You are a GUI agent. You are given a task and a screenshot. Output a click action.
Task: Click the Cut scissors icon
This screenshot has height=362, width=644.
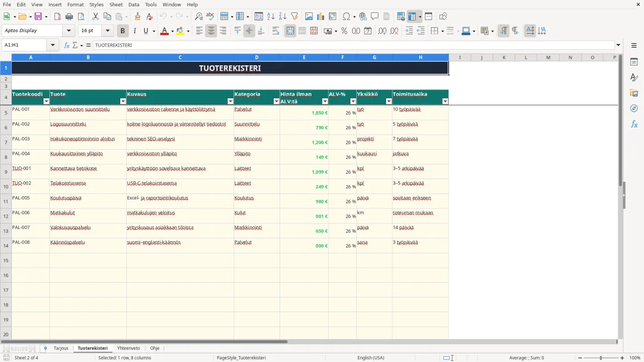click(96, 17)
